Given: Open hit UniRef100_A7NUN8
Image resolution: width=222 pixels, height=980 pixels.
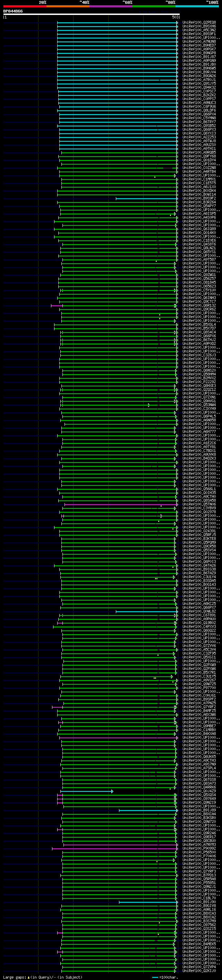Looking at the screenshot, I should click(199, 41).
